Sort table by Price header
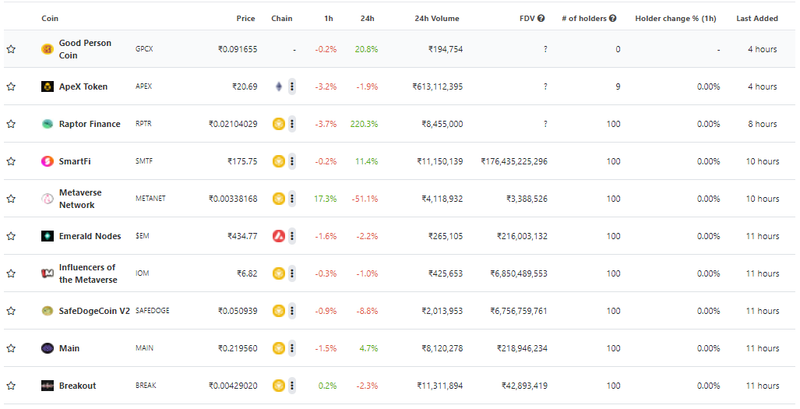 pos(245,18)
